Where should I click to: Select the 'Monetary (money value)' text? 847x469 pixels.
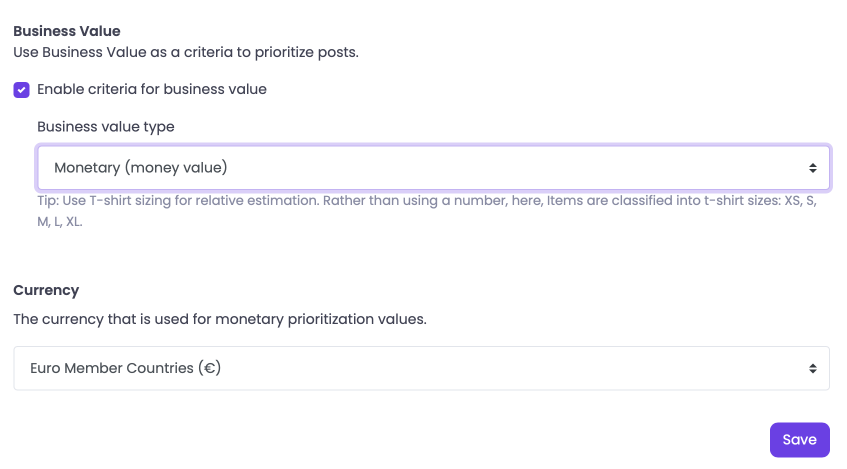pos(141,167)
